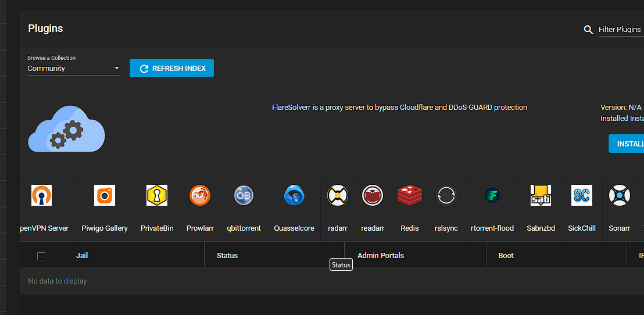
Task: Click the 'Version: N/A' text
Action: click(x=621, y=107)
